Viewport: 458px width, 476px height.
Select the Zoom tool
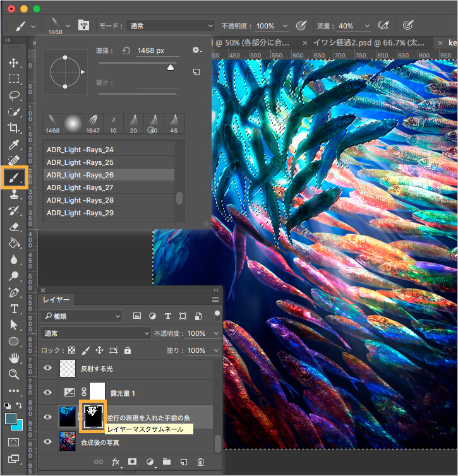[x=13, y=374]
